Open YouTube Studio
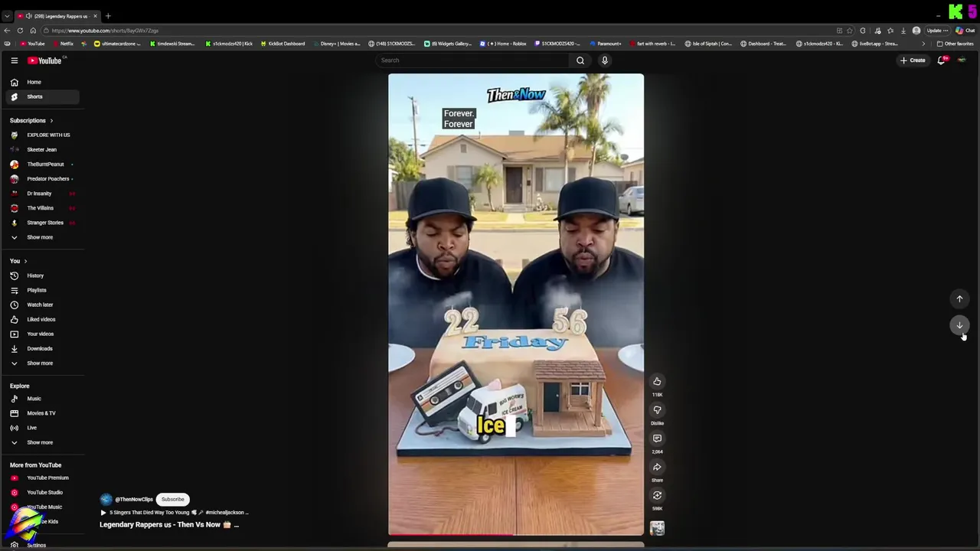 43,492
